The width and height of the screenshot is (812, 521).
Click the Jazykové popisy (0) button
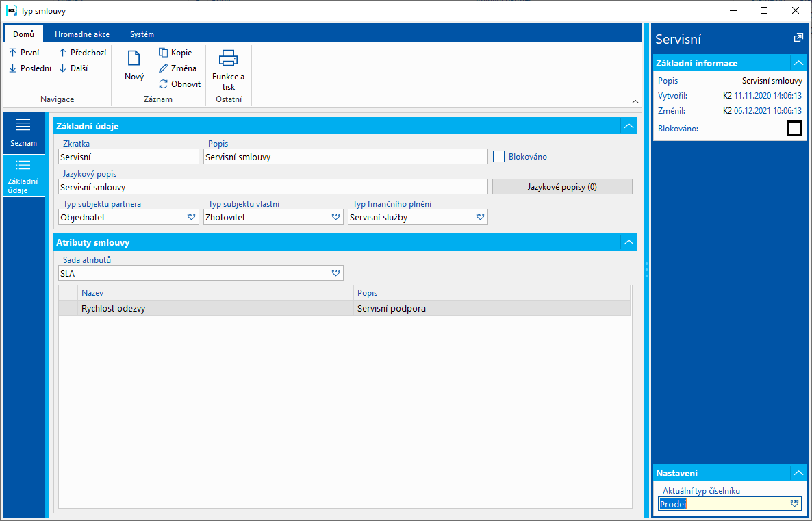[x=562, y=187]
